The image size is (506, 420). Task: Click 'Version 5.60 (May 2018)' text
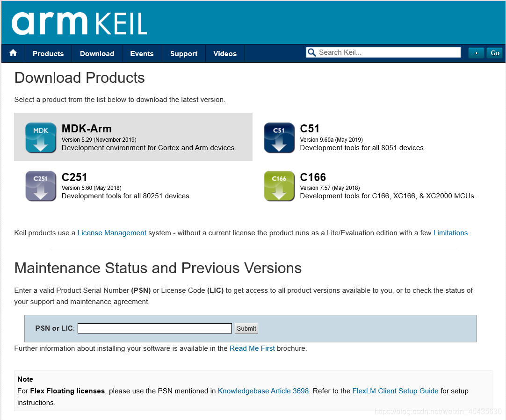click(91, 188)
